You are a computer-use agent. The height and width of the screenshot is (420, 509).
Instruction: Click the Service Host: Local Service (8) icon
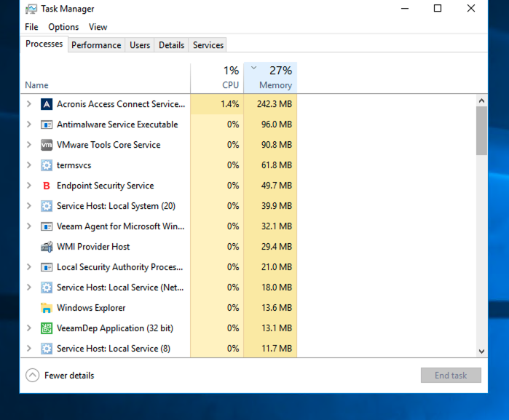click(47, 349)
